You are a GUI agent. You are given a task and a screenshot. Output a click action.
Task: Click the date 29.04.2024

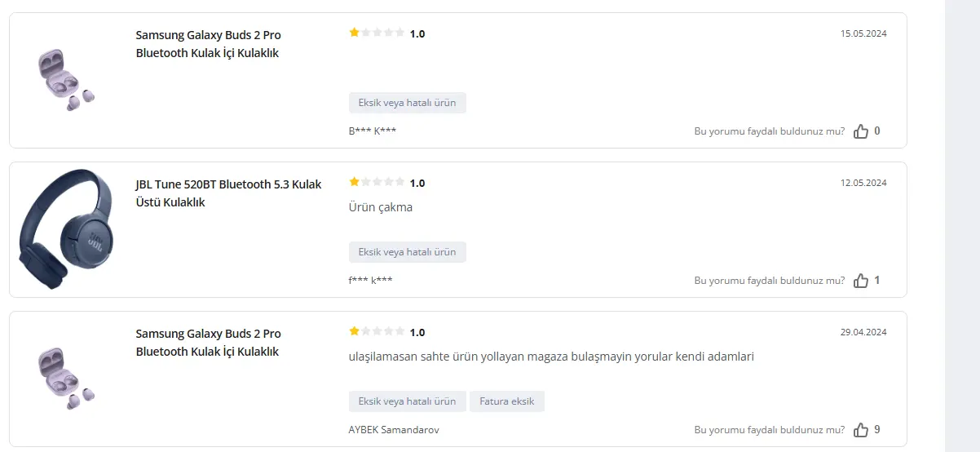pos(863,332)
